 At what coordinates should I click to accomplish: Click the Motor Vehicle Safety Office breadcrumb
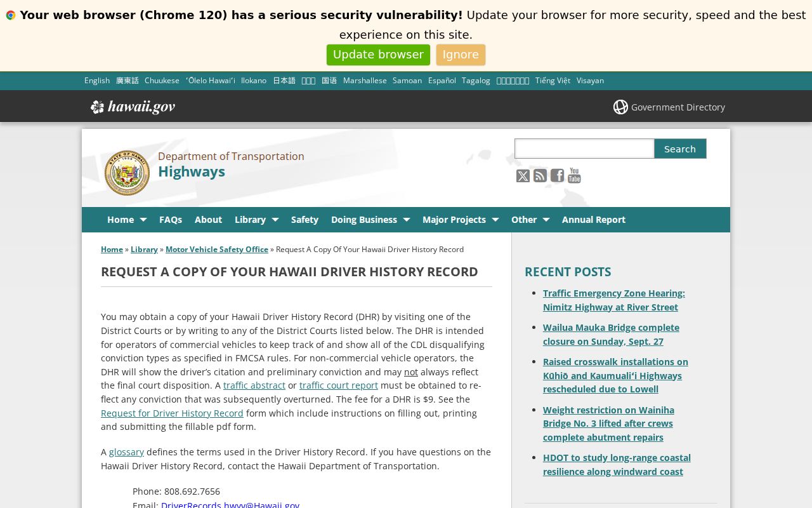point(217,250)
